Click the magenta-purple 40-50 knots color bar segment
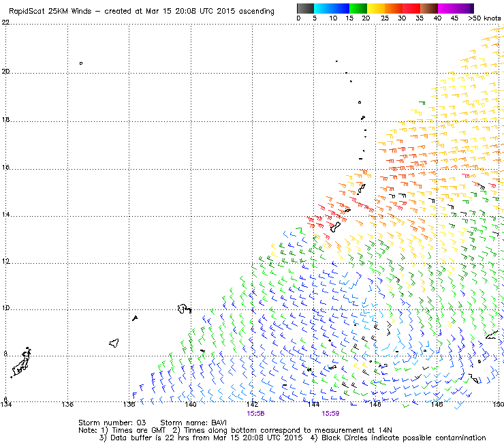504x443 pixels. click(456, 8)
